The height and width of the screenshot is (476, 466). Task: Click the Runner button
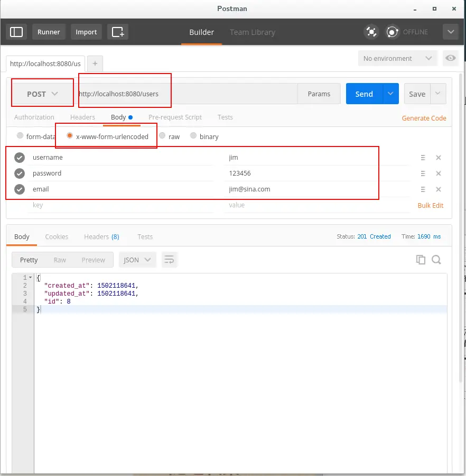coord(49,32)
